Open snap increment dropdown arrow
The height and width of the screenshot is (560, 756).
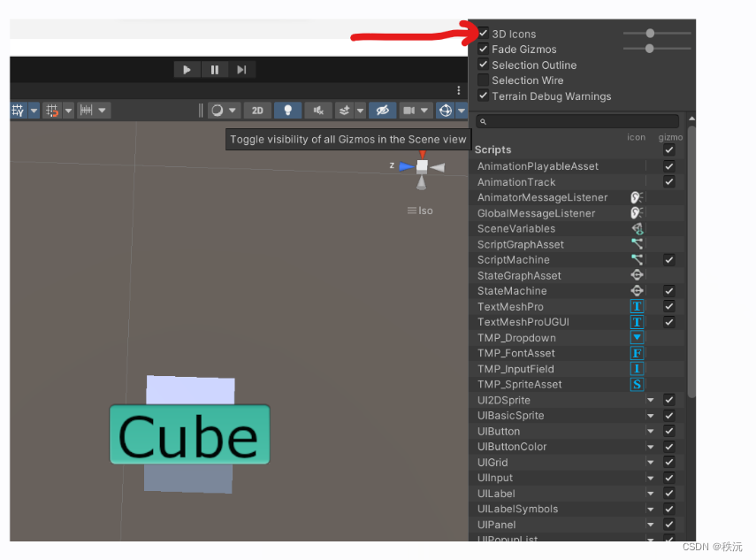point(103,111)
